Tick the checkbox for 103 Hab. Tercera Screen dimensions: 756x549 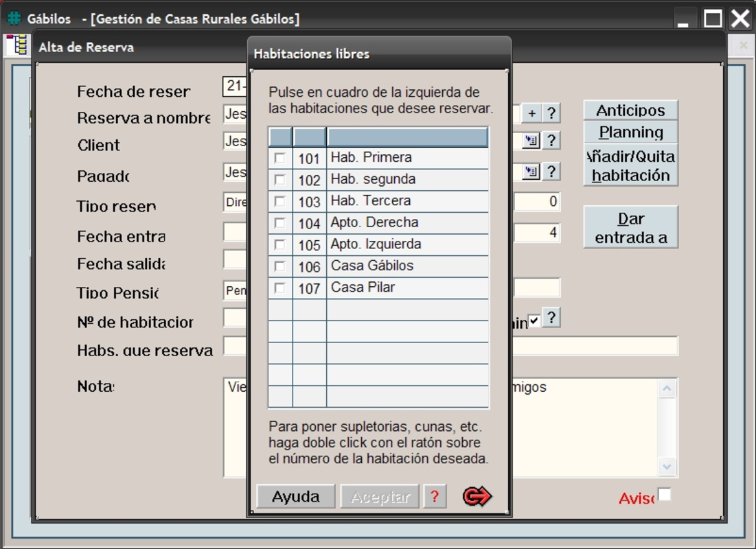tap(279, 202)
